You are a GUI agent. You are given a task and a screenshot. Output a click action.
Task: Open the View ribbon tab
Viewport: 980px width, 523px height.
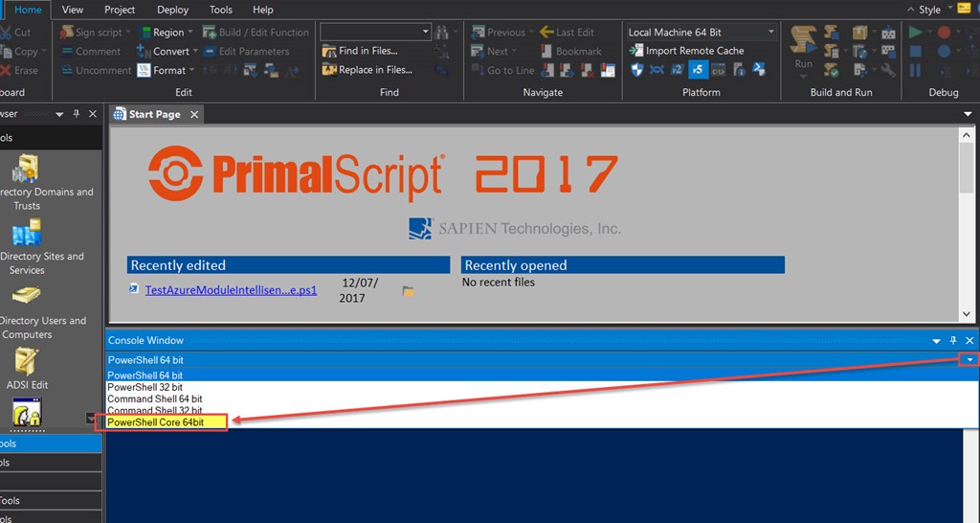tap(73, 10)
